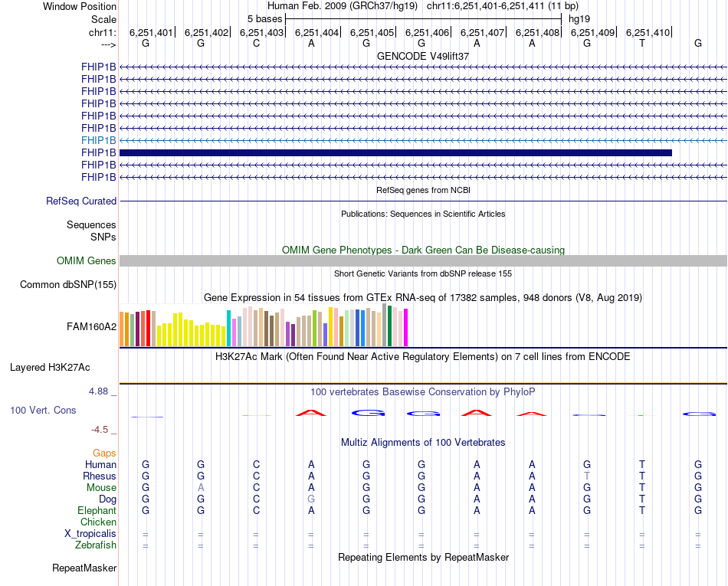Click position label 6,251,410 on ruler
Screen dimensions: 728x586
click(648, 32)
